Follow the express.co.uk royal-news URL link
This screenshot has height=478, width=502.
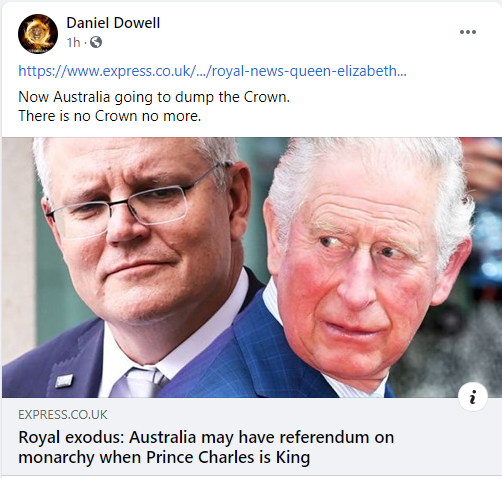[212, 71]
